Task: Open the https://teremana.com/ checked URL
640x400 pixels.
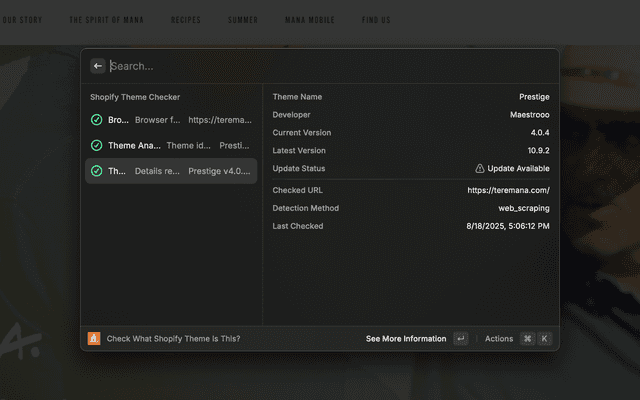Action: click(x=508, y=190)
